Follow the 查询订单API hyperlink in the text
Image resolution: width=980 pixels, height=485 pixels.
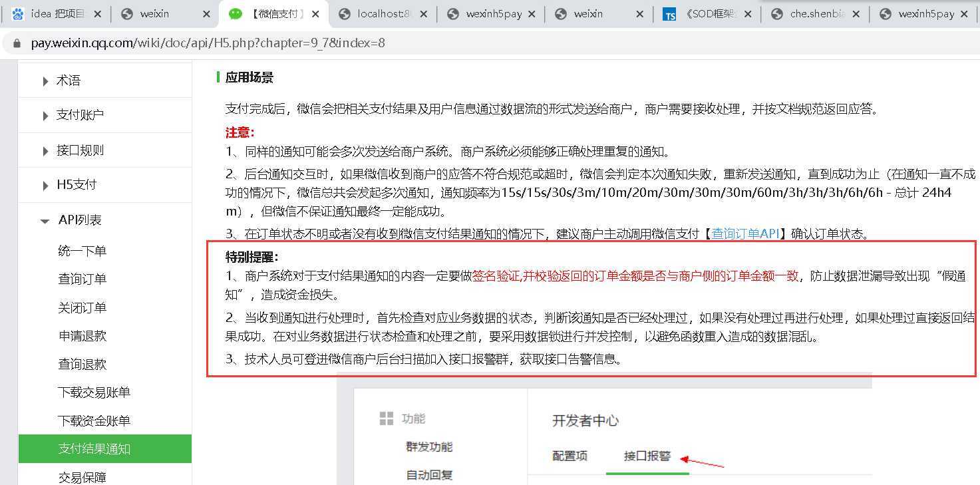tap(745, 234)
